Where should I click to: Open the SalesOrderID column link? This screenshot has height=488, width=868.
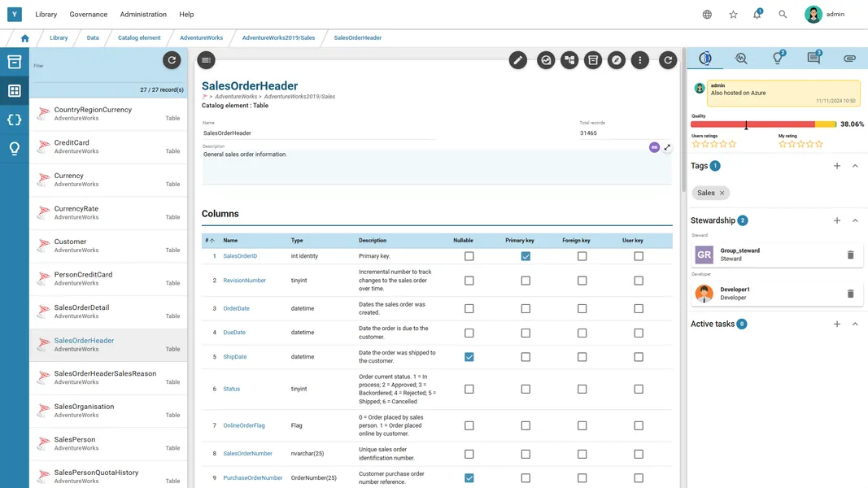coord(240,256)
